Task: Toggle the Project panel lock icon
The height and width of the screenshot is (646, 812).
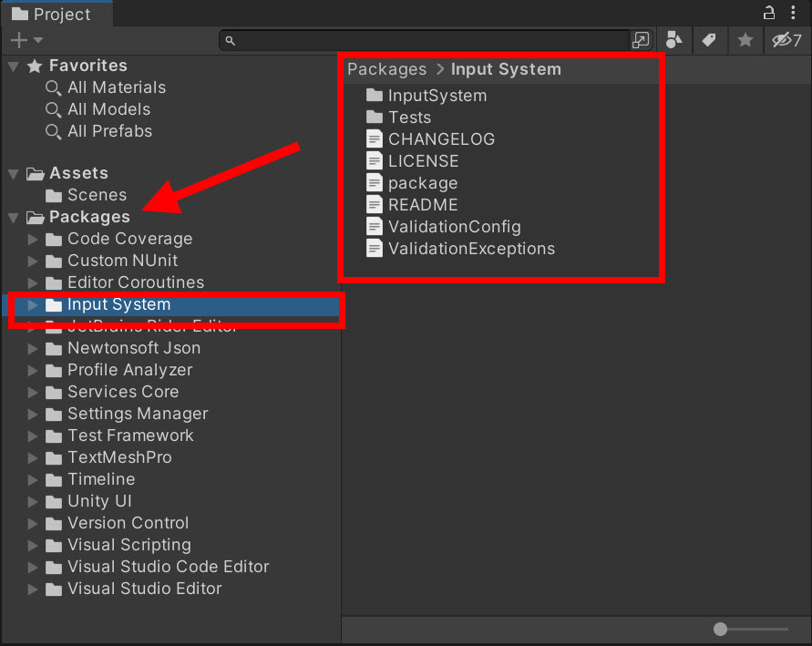Action: [769, 13]
